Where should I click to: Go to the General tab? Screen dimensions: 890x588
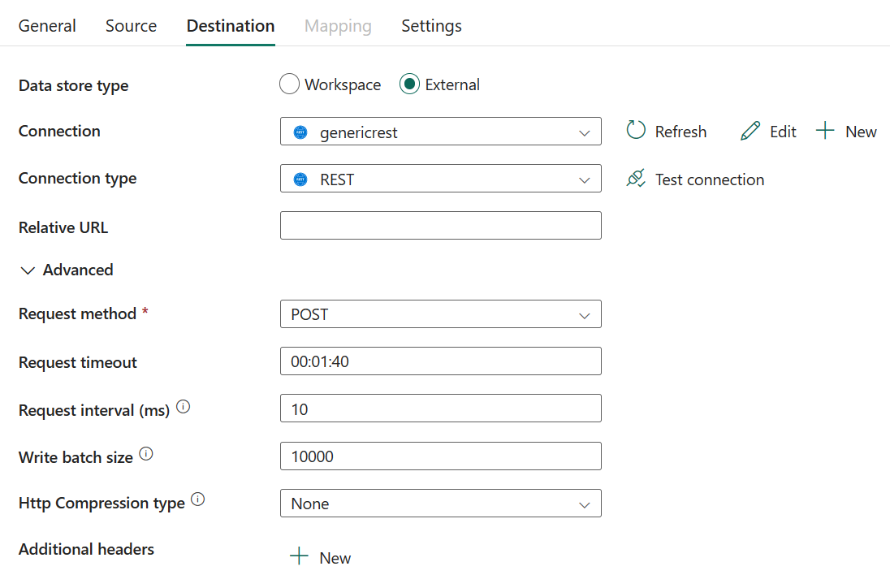pyautogui.click(x=47, y=26)
